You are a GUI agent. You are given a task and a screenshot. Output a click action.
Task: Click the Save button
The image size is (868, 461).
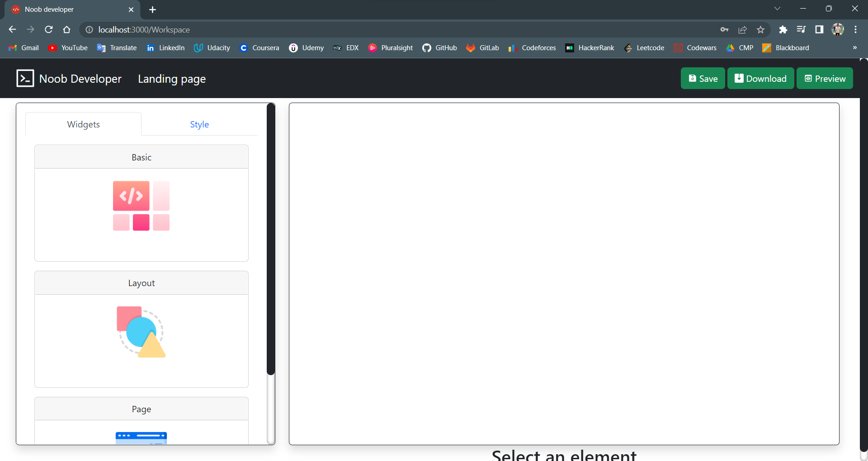tap(703, 78)
